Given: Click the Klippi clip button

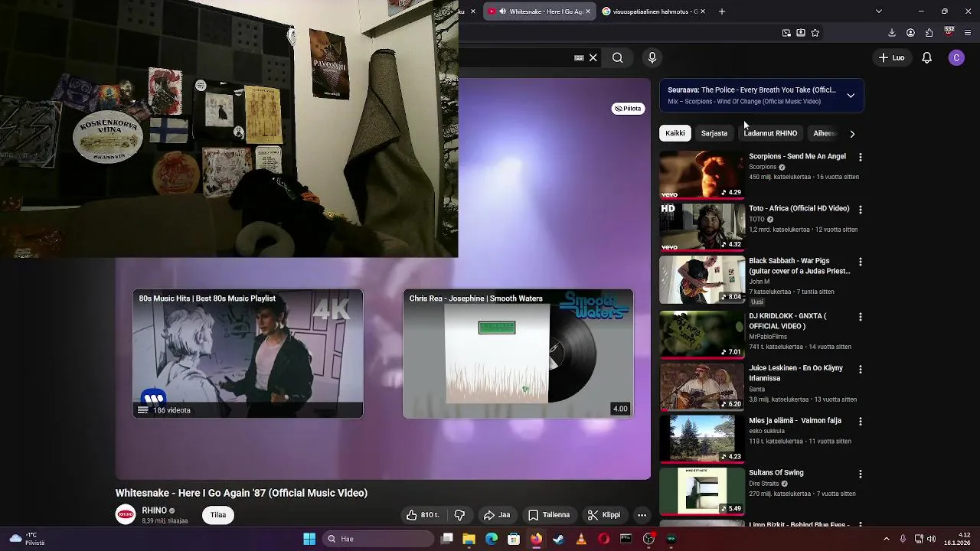Looking at the screenshot, I should pyautogui.click(x=604, y=515).
